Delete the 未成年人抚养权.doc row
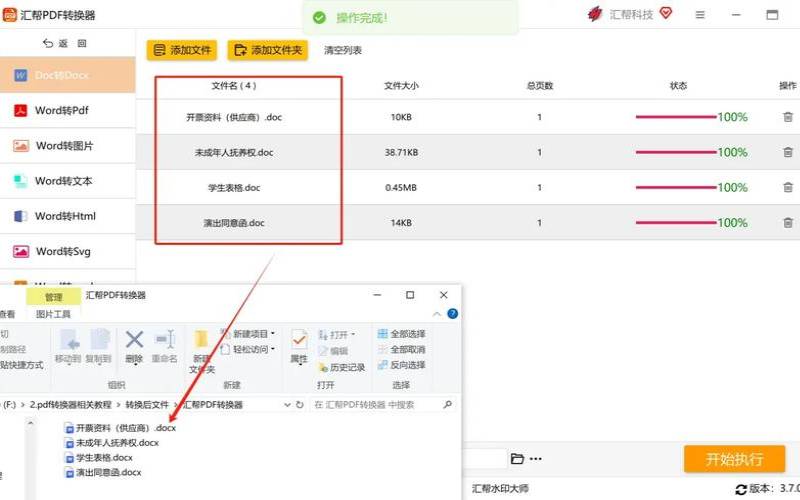Image resolution: width=800 pixels, height=500 pixels. click(788, 152)
